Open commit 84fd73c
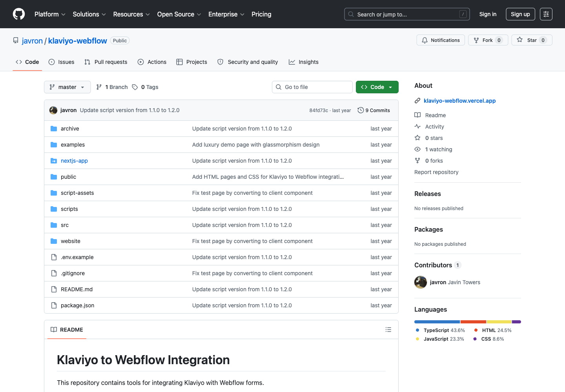Viewport: 565px width, 392px height. 319,111
